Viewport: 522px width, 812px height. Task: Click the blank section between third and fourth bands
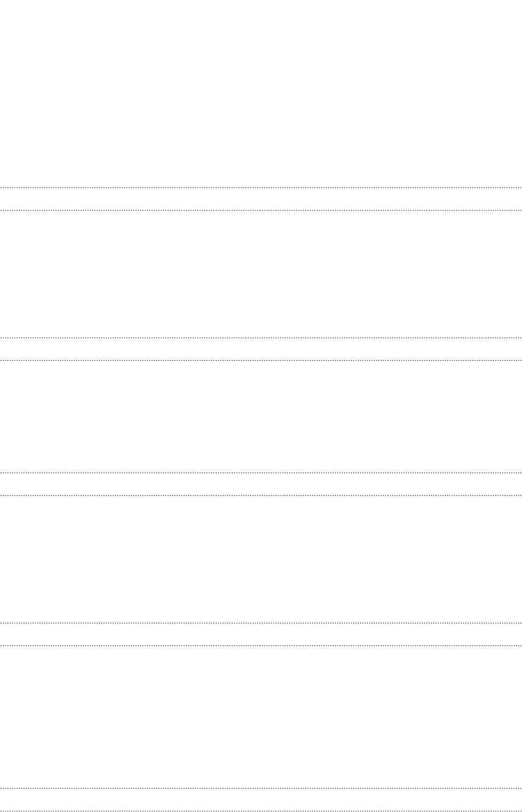tap(261, 559)
